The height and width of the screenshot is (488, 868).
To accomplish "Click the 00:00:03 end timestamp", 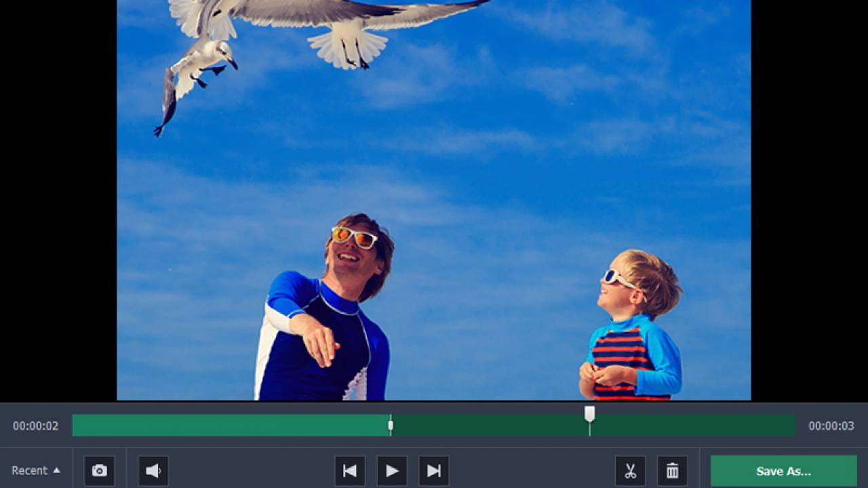I will [x=831, y=426].
